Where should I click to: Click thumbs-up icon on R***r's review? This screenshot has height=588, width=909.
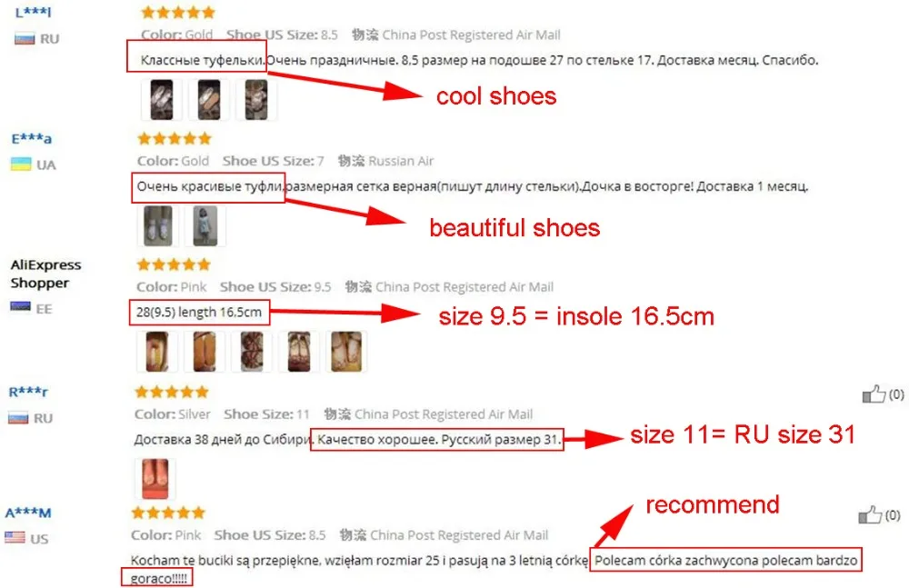(874, 394)
